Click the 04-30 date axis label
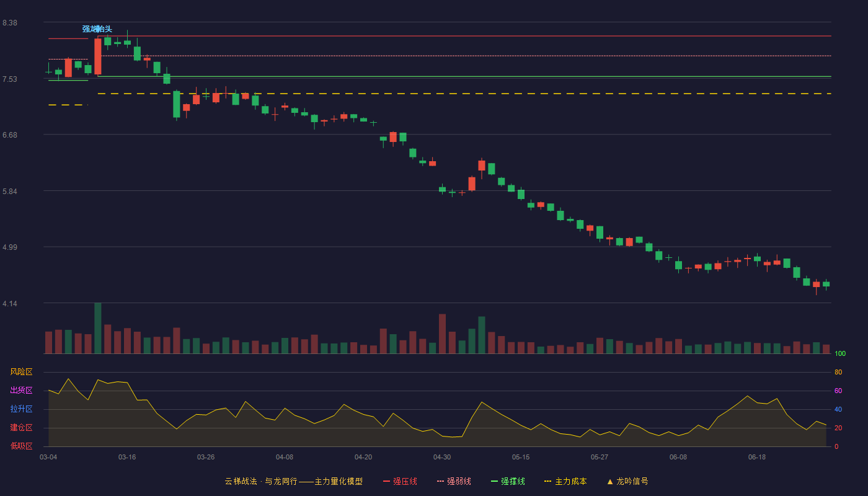 tap(442, 457)
